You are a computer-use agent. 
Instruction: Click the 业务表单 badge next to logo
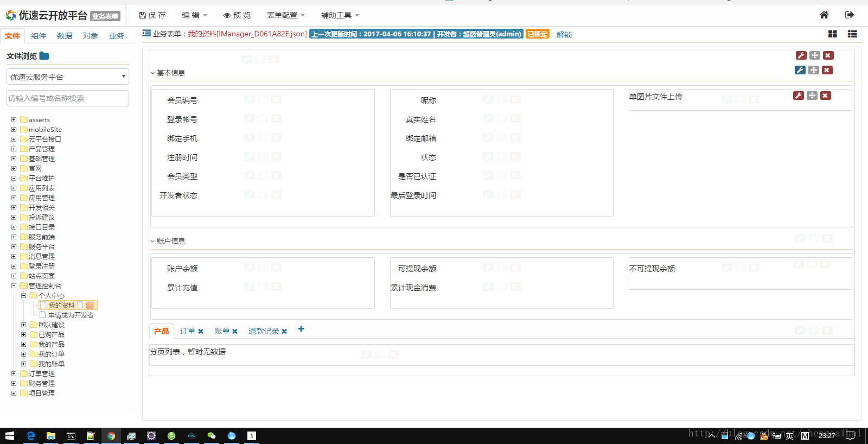coord(105,16)
